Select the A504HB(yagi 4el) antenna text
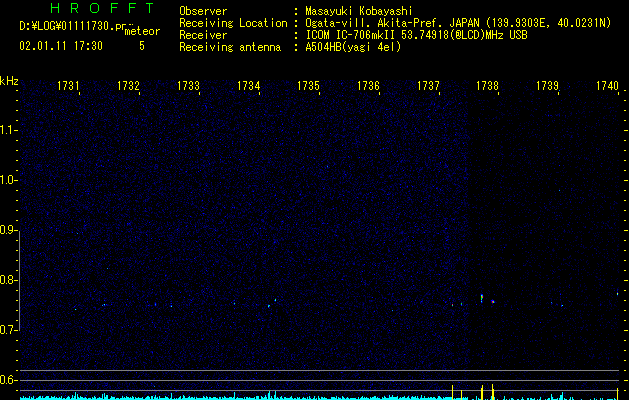629x400 pixels. 353,47
